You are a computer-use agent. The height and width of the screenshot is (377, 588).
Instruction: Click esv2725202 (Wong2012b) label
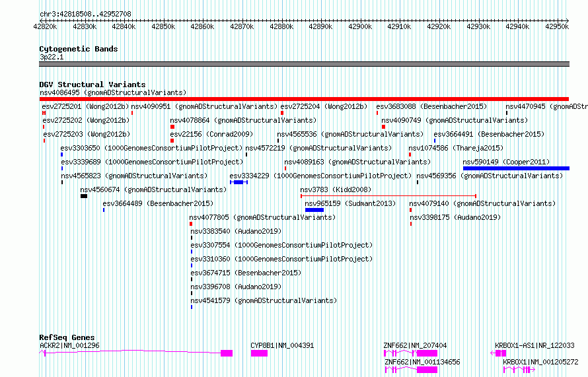[x=86, y=120]
